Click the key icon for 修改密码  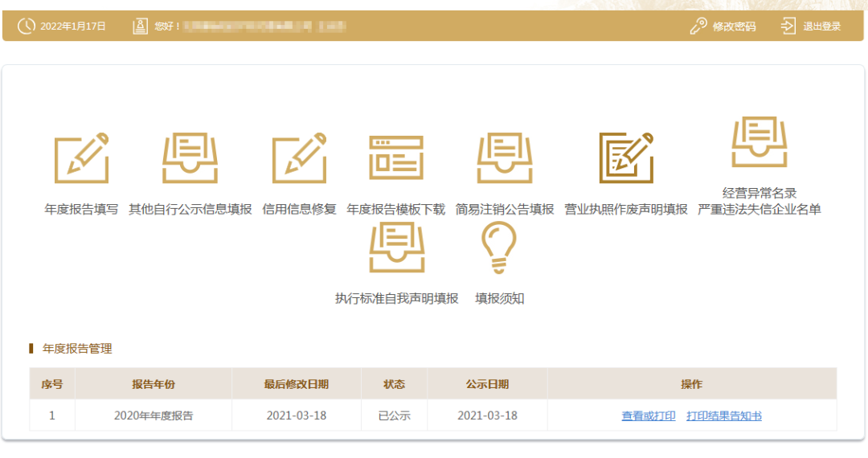tap(698, 27)
